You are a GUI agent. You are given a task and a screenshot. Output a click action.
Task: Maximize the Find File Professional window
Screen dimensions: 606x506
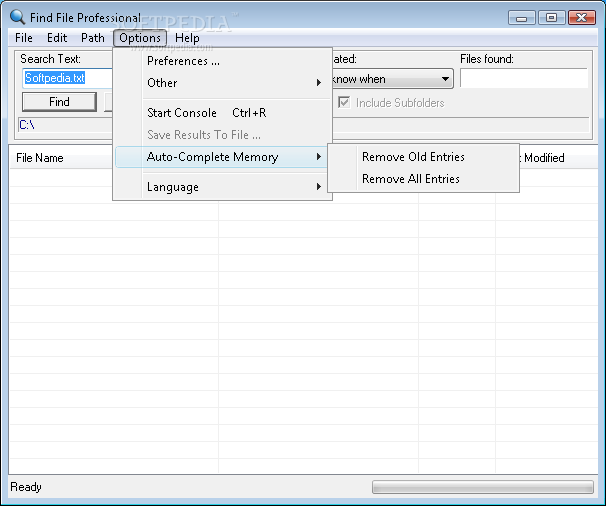click(x=552, y=18)
